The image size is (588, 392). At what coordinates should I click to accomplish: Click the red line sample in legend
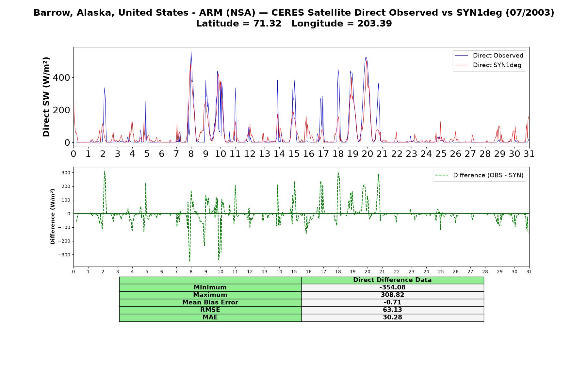tap(462, 65)
